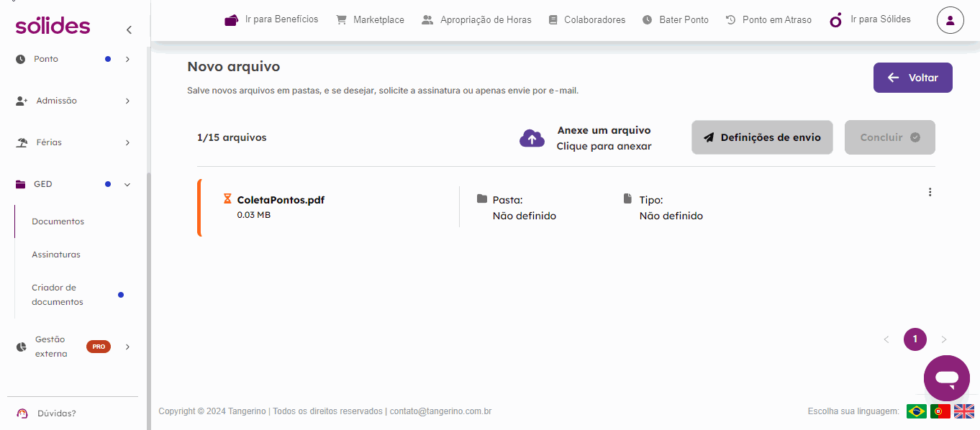Open the chat support bubble
This screenshot has width=980, height=430.
946,378
